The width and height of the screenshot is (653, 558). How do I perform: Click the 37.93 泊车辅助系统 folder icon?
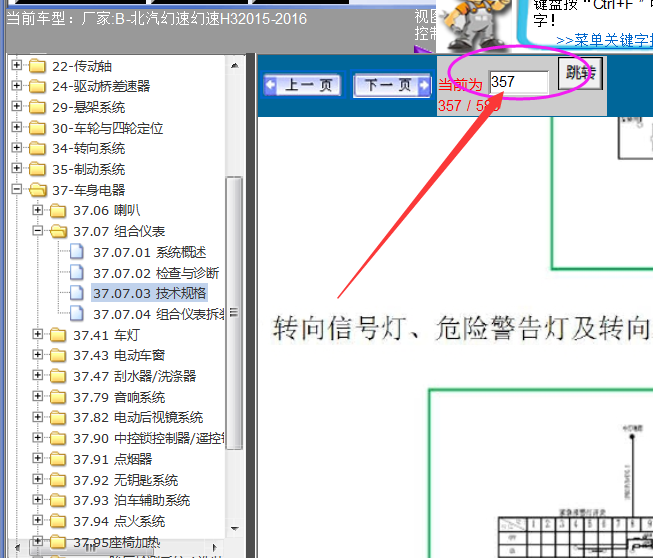(x=58, y=500)
